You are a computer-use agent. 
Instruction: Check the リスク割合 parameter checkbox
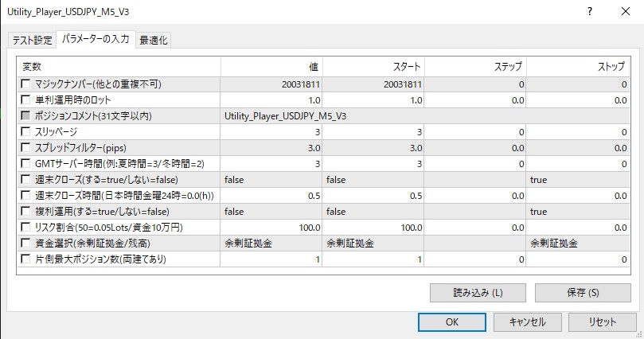click(26, 228)
